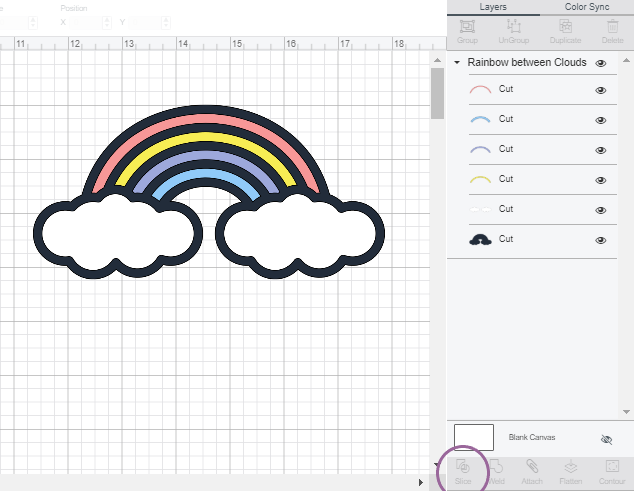Viewport: 634px width, 491px height.
Task: Click layers panel scroll down arrow
Action: (626, 412)
